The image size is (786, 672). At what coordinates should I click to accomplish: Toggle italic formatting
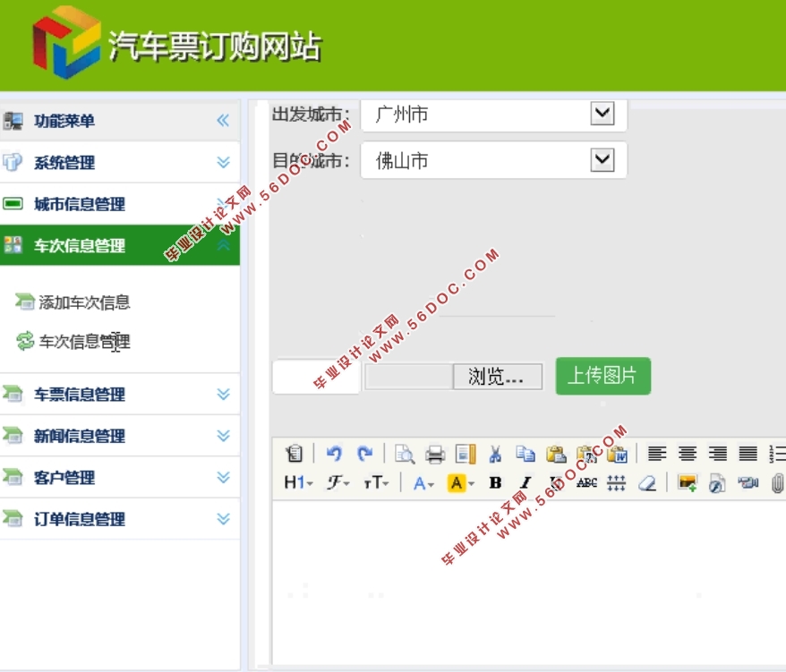(x=525, y=482)
